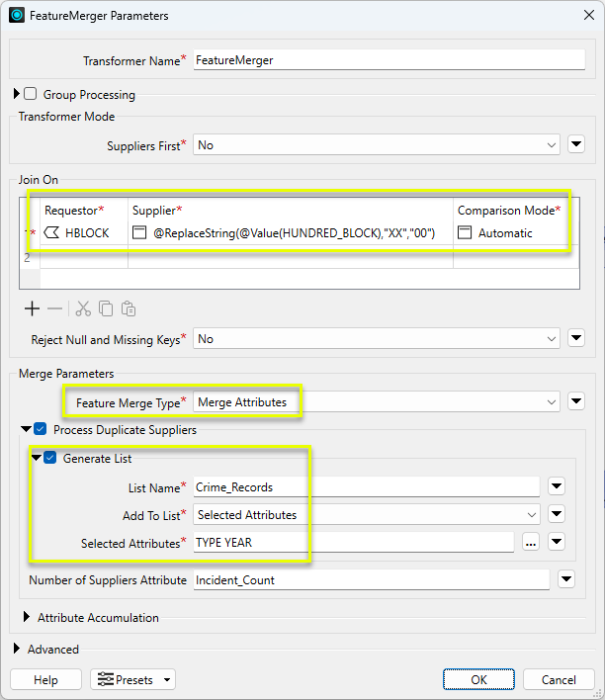Image resolution: width=605 pixels, height=700 pixels.
Task: Open Reject Null and Missing Keys dropdown
Action: click(376, 339)
